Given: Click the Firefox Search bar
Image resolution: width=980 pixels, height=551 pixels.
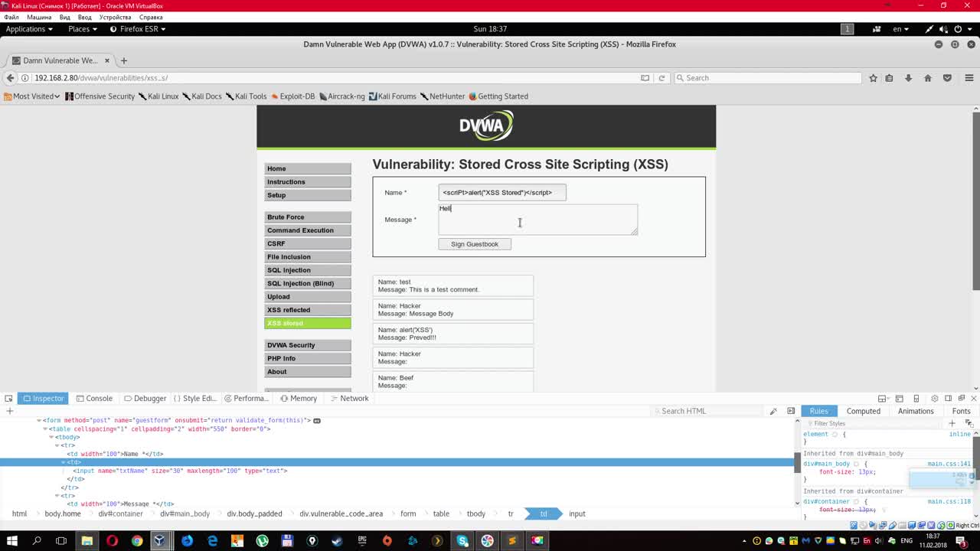Looking at the screenshot, I should click(x=767, y=78).
